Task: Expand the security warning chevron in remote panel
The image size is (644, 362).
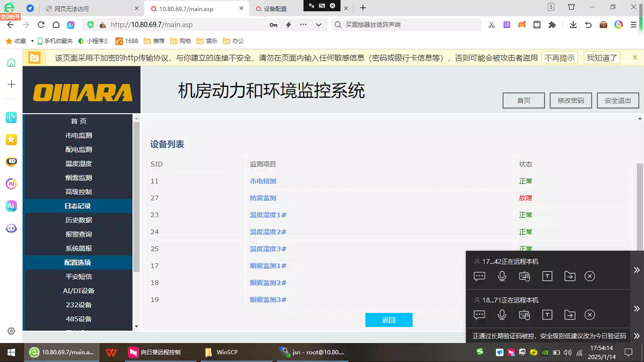Action: (636, 336)
